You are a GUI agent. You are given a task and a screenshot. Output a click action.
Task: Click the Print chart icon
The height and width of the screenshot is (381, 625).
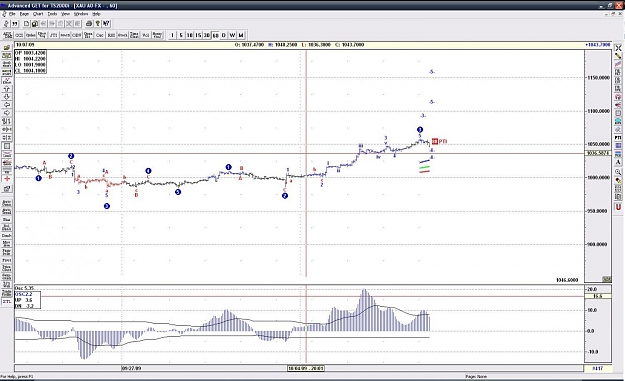pyautogui.click(x=89, y=24)
